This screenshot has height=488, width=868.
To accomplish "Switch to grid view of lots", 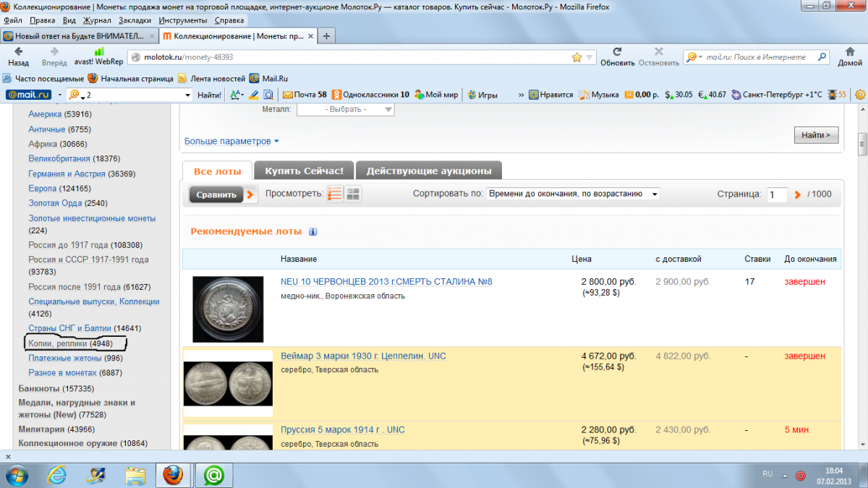I will 353,194.
